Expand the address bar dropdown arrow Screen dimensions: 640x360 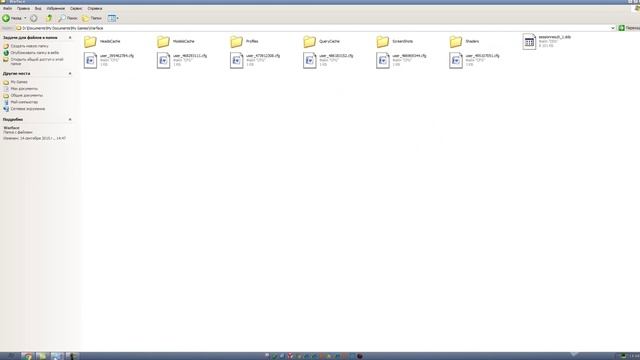point(613,28)
